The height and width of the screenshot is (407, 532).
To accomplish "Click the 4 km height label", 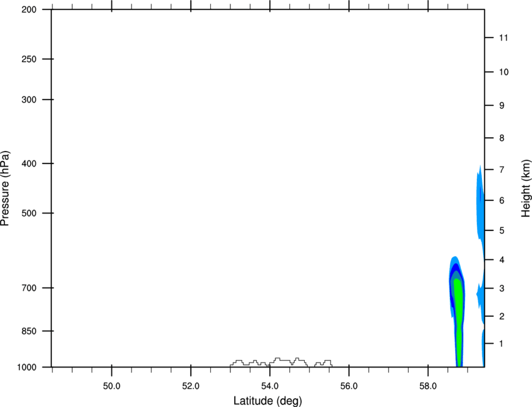I will (x=502, y=260).
